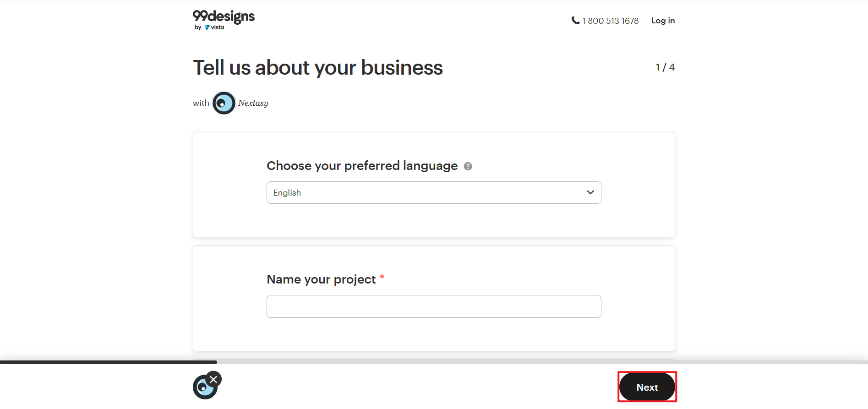This screenshot has width=868, height=409.
Task: Click the 1 / 4 step indicator
Action: pyautogui.click(x=665, y=67)
